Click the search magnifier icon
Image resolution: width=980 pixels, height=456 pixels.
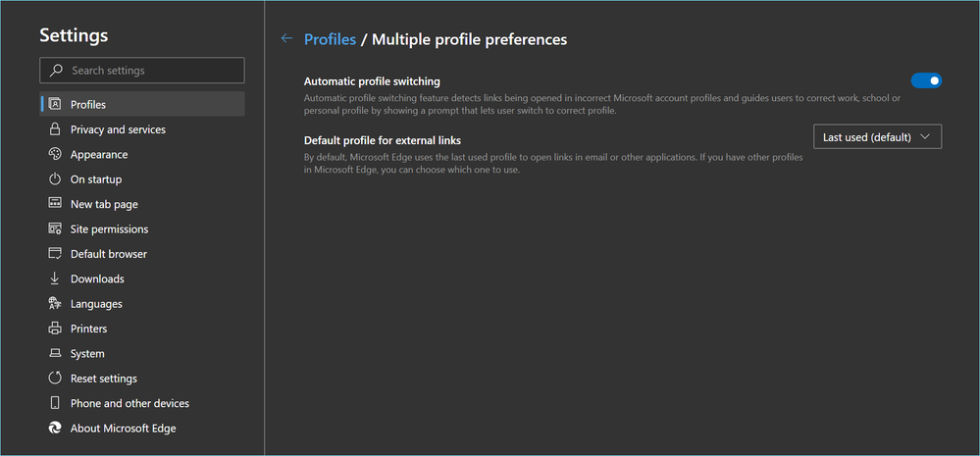(x=56, y=71)
